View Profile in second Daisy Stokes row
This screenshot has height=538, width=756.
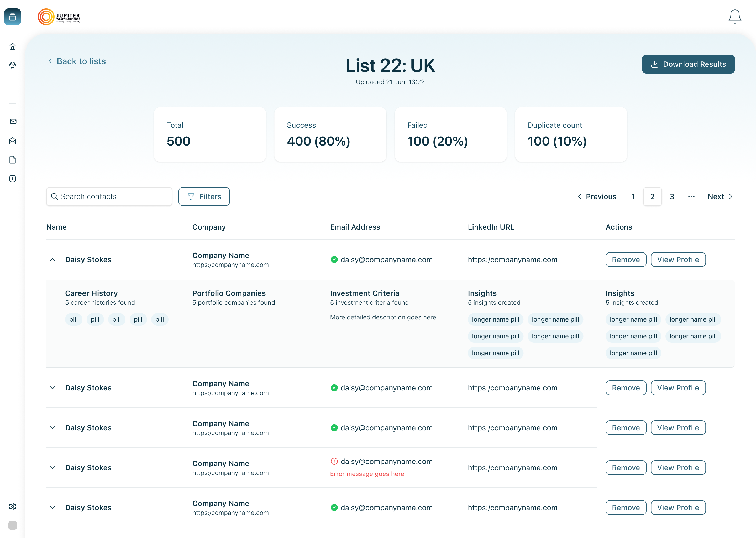pyautogui.click(x=678, y=387)
